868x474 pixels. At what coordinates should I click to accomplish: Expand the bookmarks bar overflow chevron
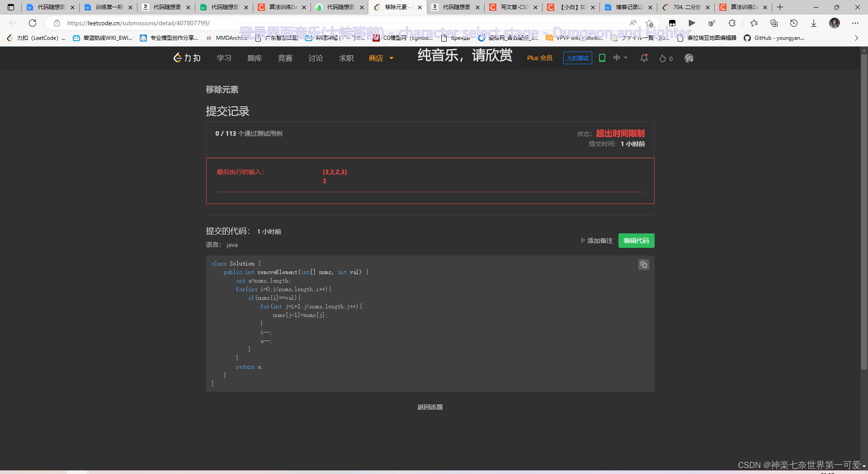click(x=856, y=38)
